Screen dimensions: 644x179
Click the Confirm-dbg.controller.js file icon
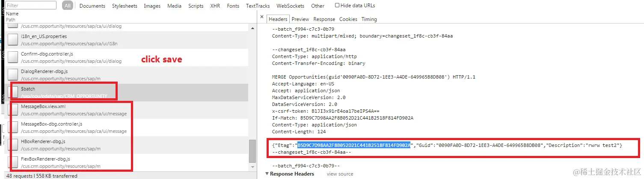click(x=13, y=57)
